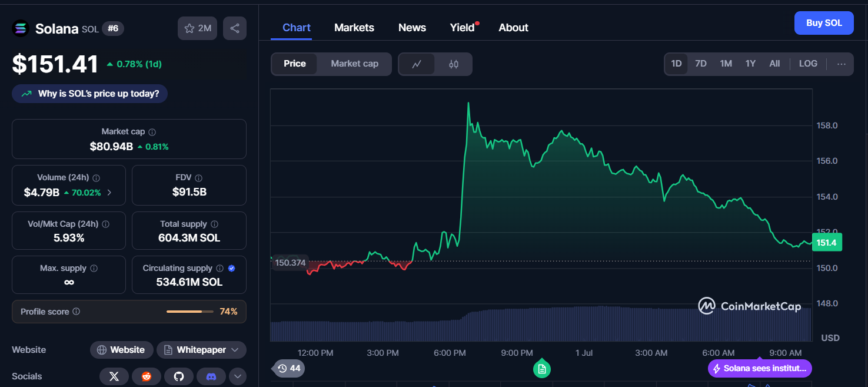Image resolution: width=868 pixels, height=387 pixels.
Task: Select 1Y time range
Action: click(x=750, y=64)
